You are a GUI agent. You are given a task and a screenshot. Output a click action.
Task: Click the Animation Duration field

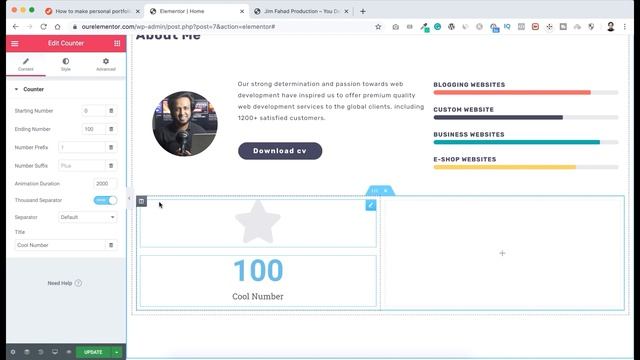click(x=105, y=184)
